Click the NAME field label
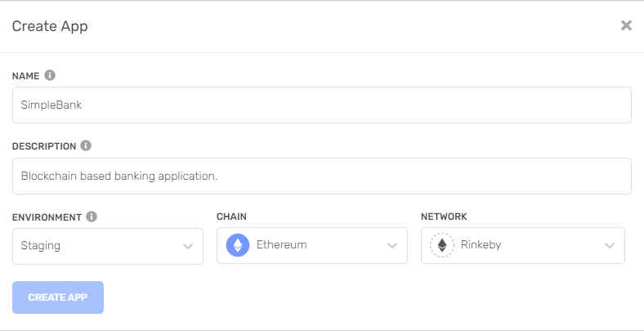This screenshot has width=644, height=331. click(25, 76)
